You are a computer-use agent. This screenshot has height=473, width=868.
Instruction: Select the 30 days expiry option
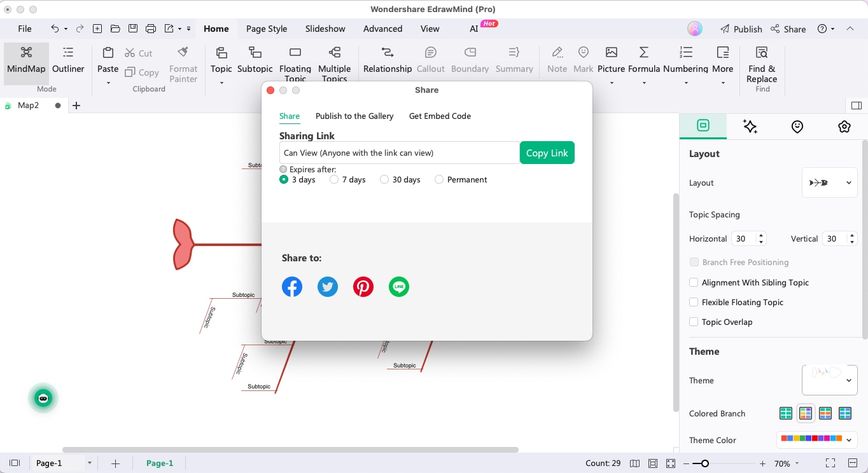(384, 180)
